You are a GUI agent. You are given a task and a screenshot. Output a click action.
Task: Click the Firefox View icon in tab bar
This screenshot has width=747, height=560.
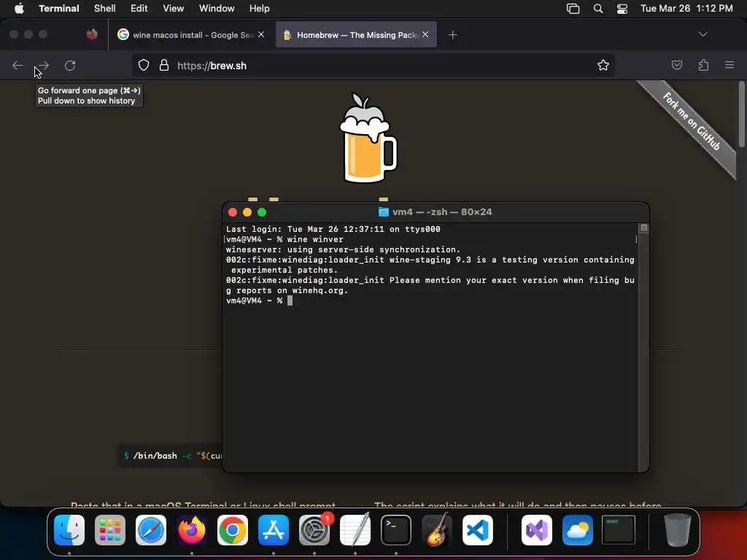coord(92,34)
